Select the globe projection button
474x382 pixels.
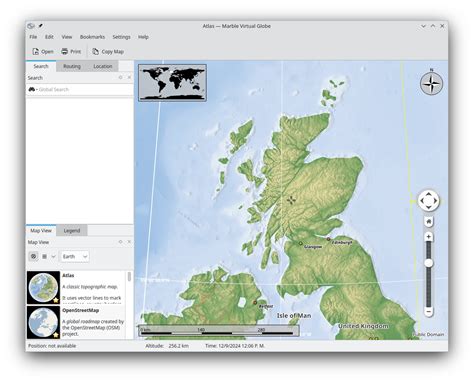pos(33,256)
